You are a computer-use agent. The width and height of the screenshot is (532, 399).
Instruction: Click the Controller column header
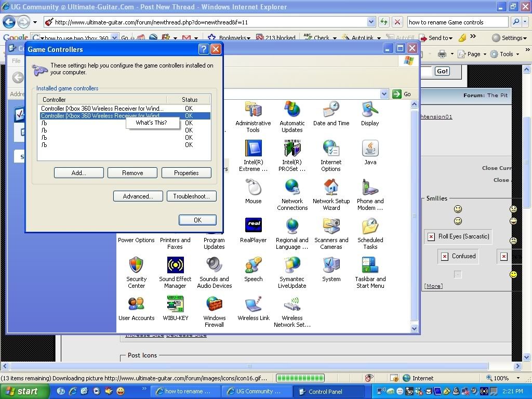pyautogui.click(x=102, y=99)
